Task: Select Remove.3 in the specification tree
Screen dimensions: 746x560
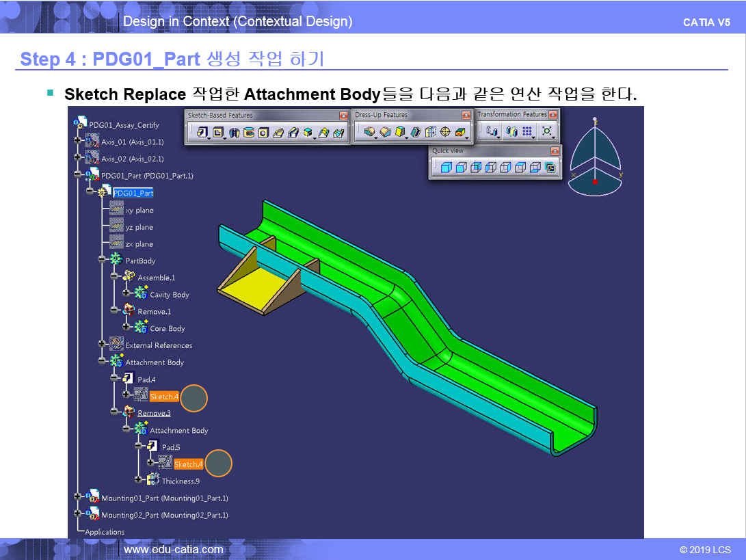Action: click(x=154, y=413)
